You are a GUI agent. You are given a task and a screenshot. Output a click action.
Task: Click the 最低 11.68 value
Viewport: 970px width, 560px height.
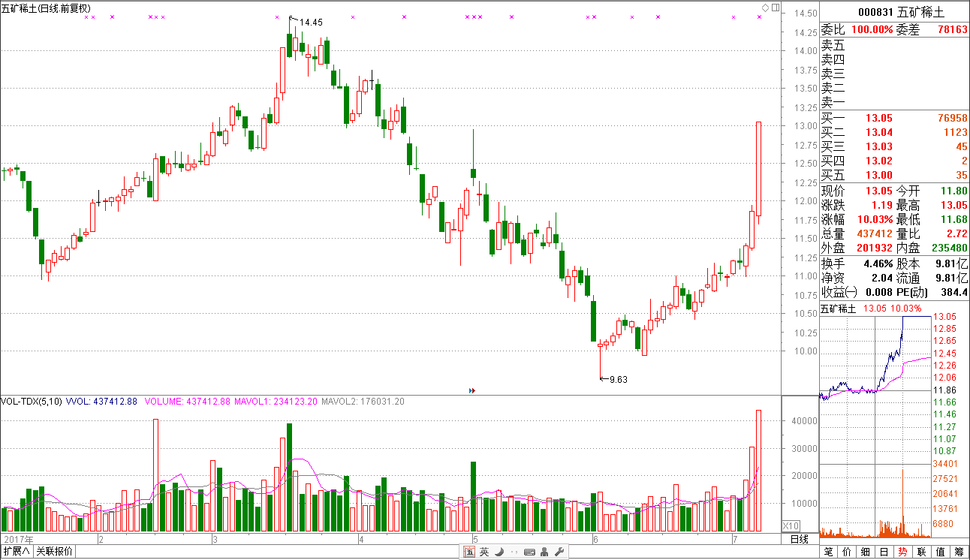(955, 220)
